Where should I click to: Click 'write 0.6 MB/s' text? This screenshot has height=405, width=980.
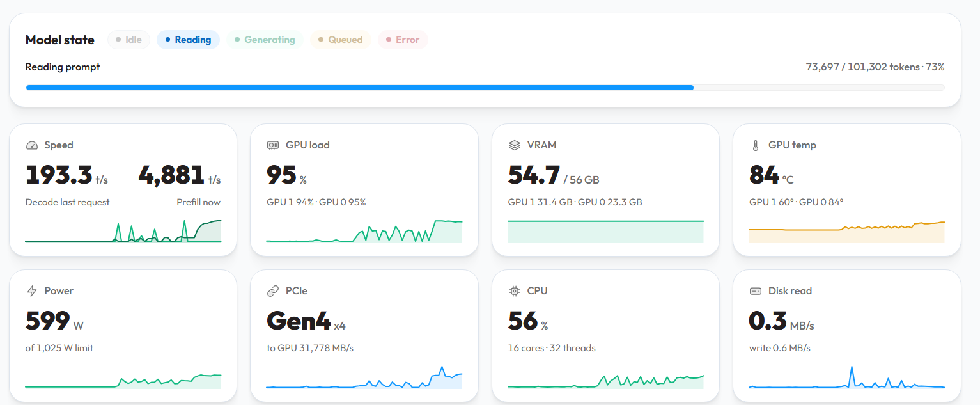(780, 348)
